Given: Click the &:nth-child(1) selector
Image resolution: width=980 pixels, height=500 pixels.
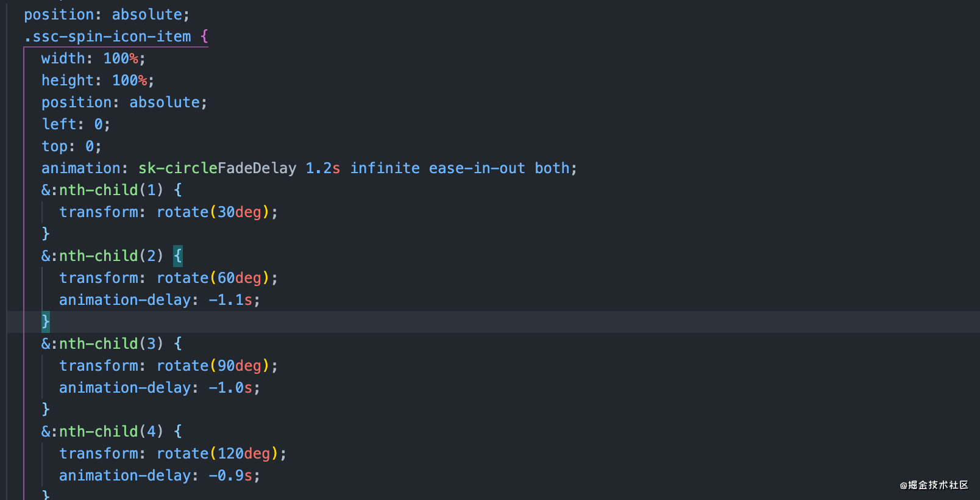Looking at the screenshot, I should 102,190.
